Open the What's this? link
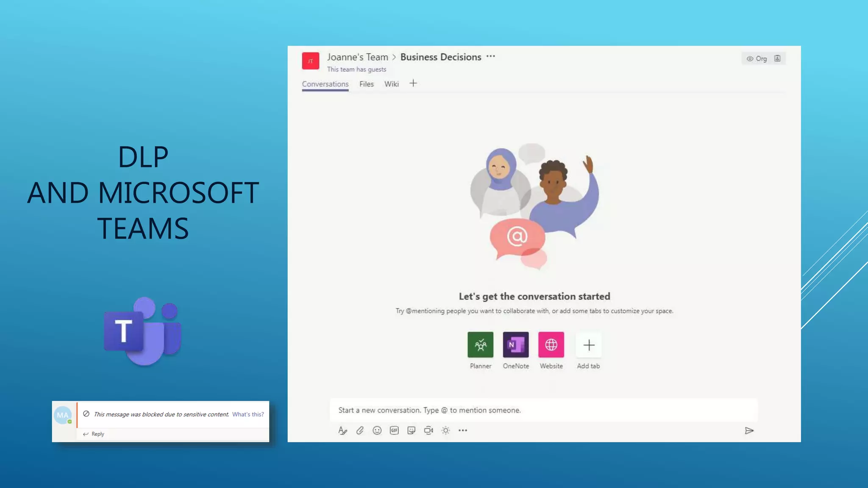 point(248,414)
